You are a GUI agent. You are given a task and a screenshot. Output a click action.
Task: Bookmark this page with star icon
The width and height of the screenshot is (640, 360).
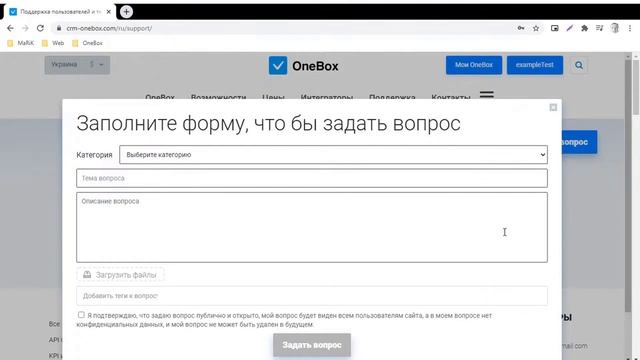coord(536,28)
